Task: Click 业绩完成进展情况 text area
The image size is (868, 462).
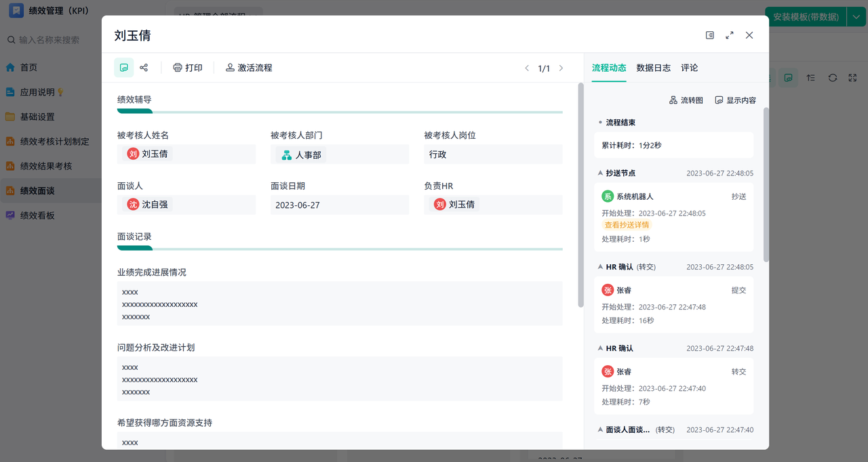Action: [340, 303]
